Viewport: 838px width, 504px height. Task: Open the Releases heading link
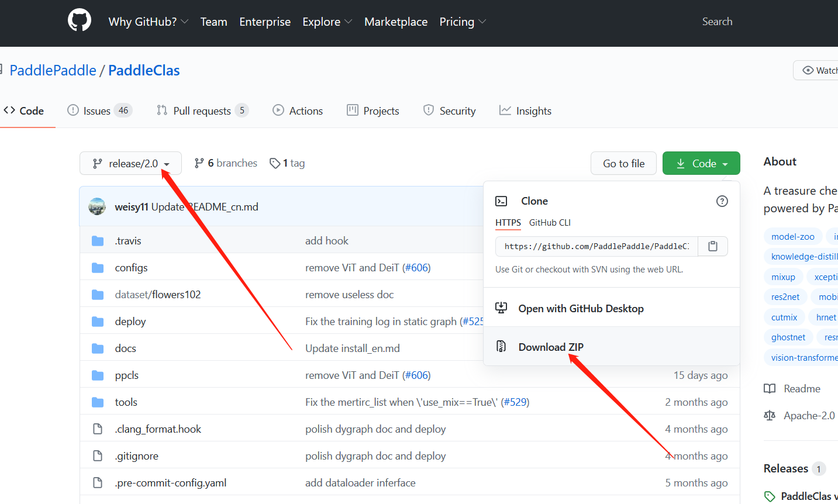(785, 468)
